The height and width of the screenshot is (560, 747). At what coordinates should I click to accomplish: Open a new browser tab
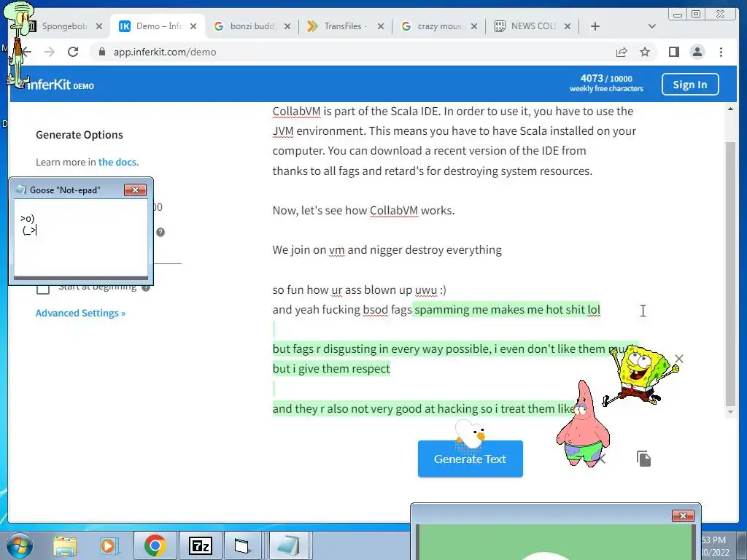pyautogui.click(x=595, y=26)
